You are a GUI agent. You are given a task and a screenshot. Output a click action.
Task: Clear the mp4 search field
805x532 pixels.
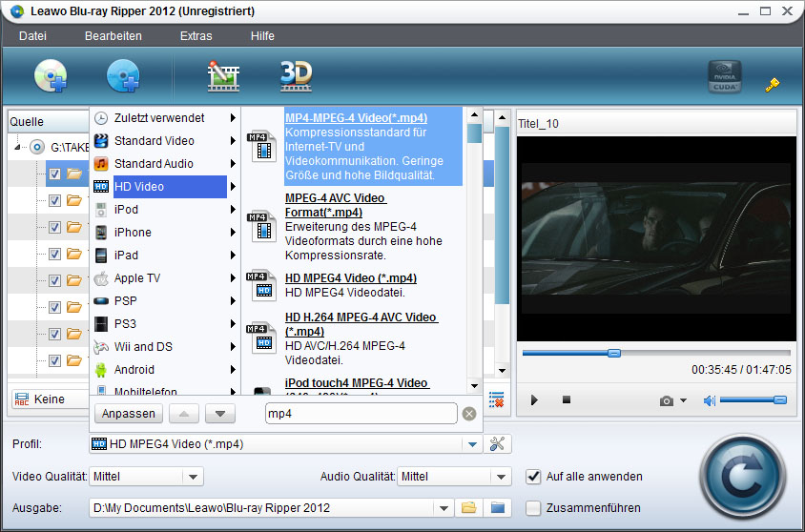coord(469,414)
